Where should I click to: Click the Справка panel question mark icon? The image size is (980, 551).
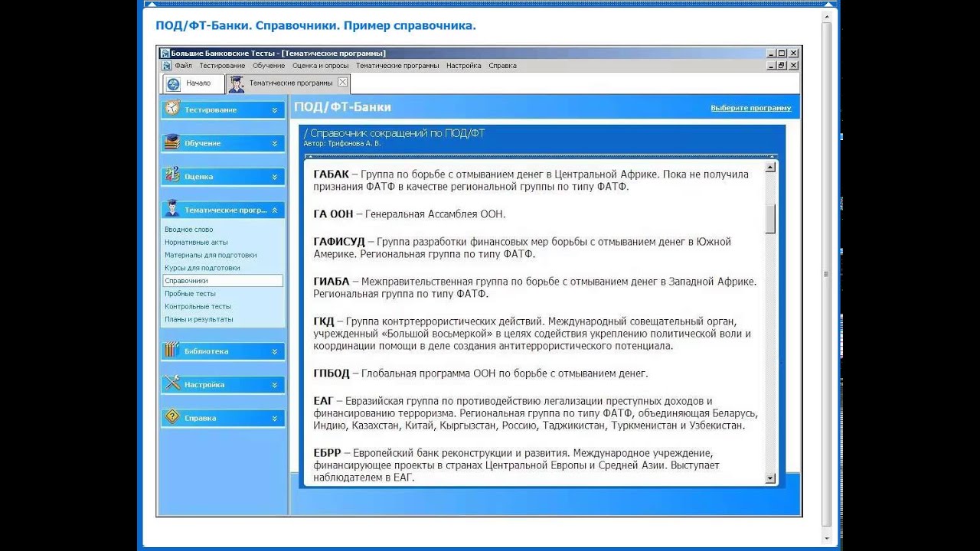click(x=172, y=417)
